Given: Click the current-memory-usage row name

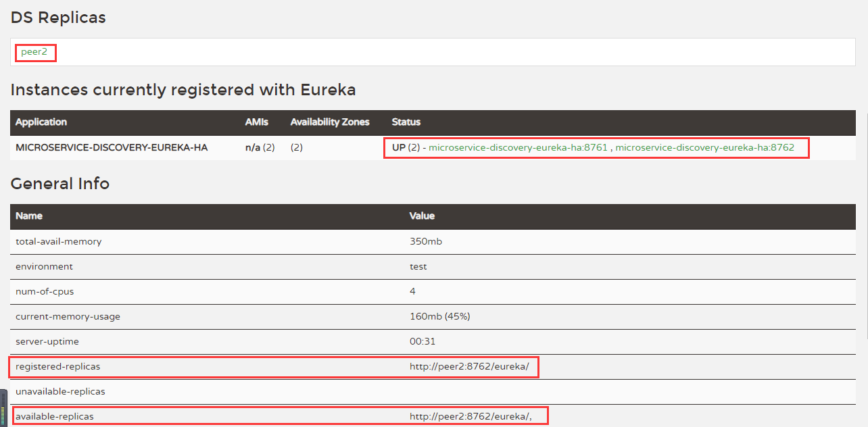Looking at the screenshot, I should (x=68, y=316).
